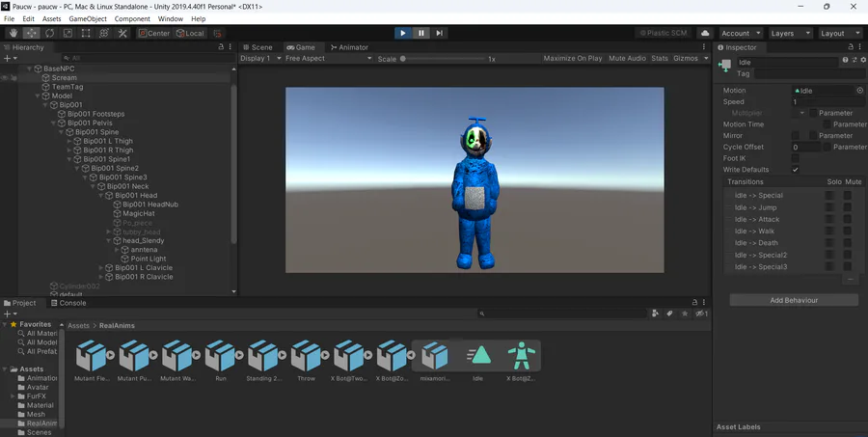
Task: Select the Rotate tool
Action: point(49,33)
